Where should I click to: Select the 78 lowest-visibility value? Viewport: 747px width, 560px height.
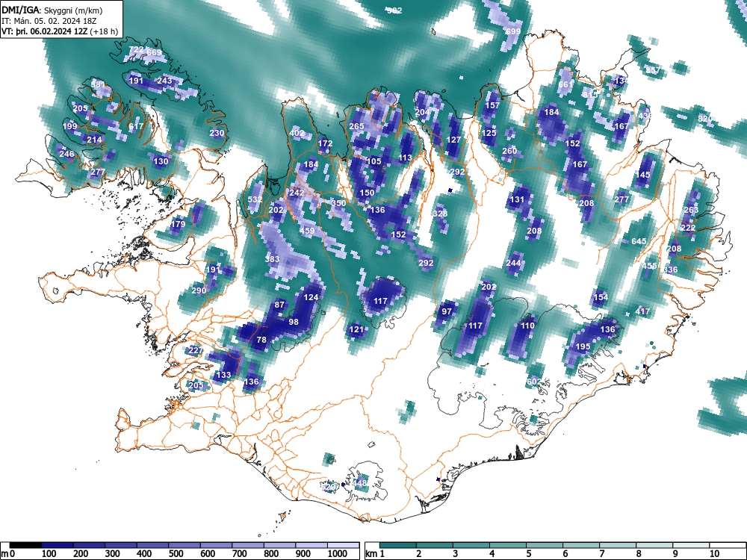pos(261,340)
